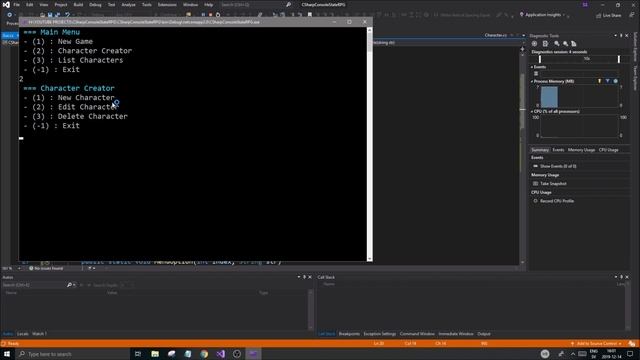Click the search magnifier in the title bar
The height and width of the screenshot is (360, 640).
point(289,4)
